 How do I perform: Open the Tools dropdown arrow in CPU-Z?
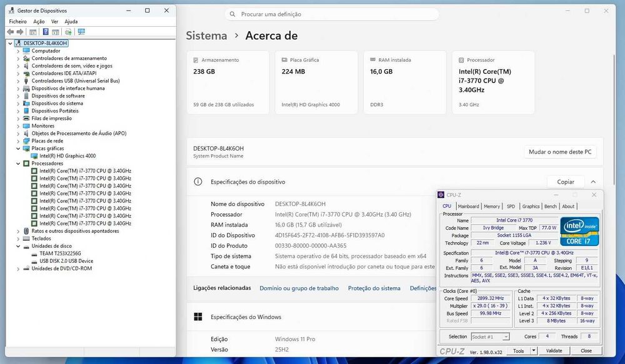tap(534, 351)
